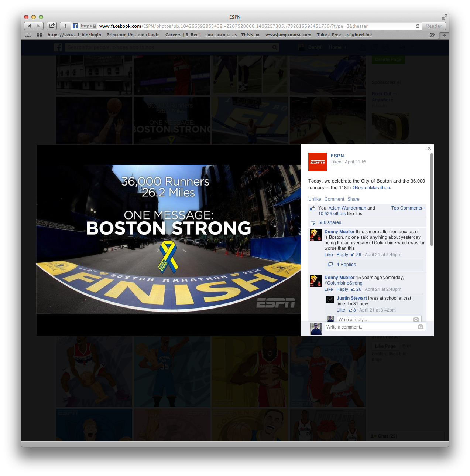View the '10,525 others' who like this
470x476 pixels.
(332, 214)
